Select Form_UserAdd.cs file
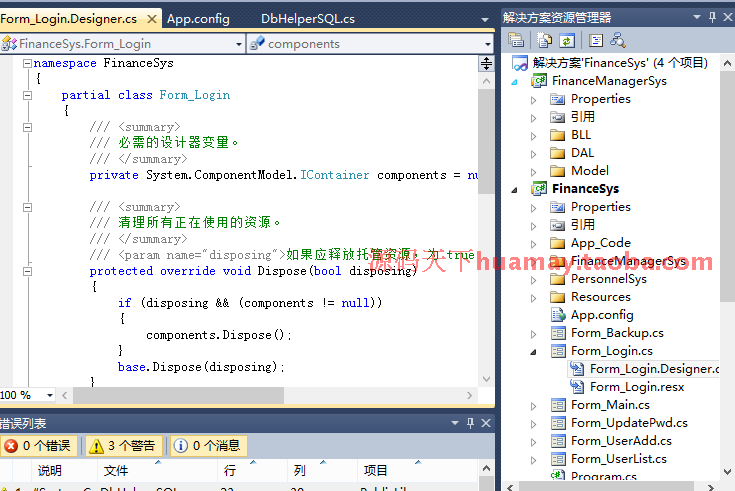This screenshot has height=491, width=735. click(x=621, y=441)
